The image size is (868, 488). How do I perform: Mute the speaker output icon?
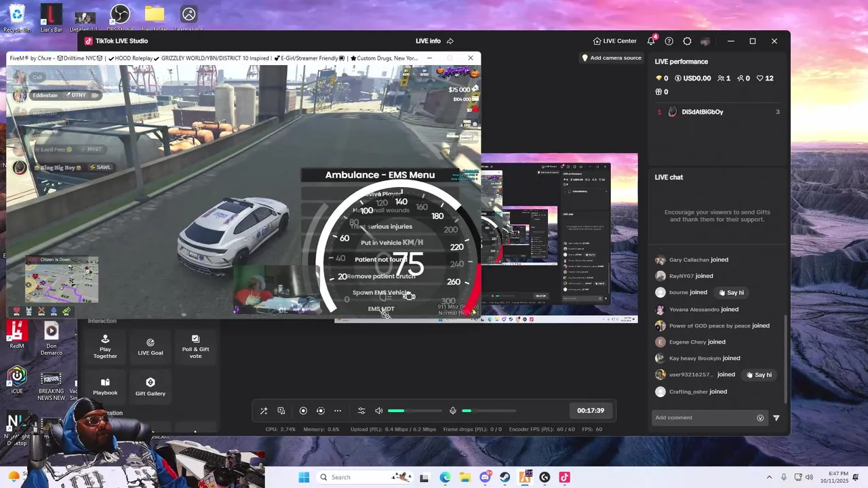(x=379, y=411)
